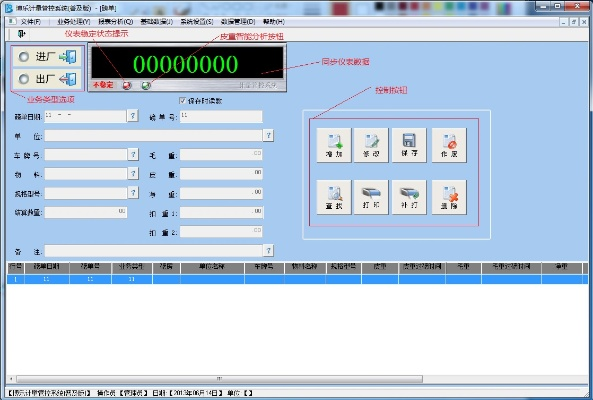Open the lookup button beside 车牌号 field
593x400 pixels.
133,154
